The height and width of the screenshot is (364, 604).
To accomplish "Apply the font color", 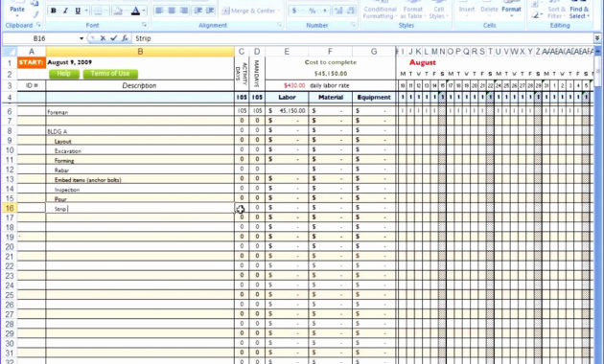I will point(135,11).
